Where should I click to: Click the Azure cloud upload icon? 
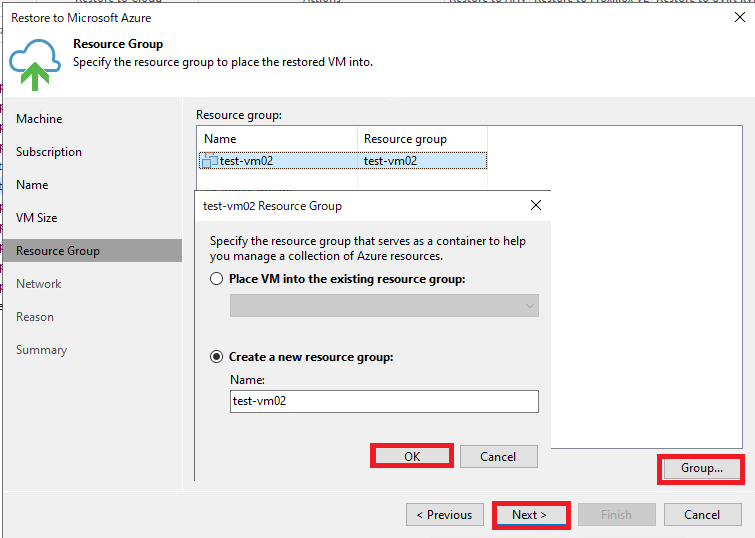click(35, 64)
